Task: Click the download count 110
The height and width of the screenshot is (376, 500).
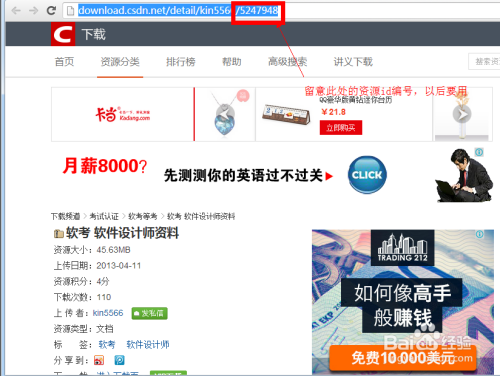Action: (104, 297)
